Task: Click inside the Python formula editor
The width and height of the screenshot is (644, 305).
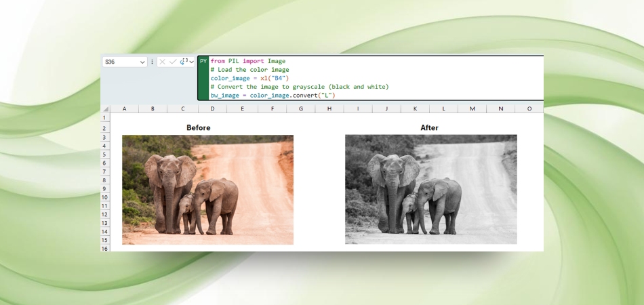Action: (376, 78)
